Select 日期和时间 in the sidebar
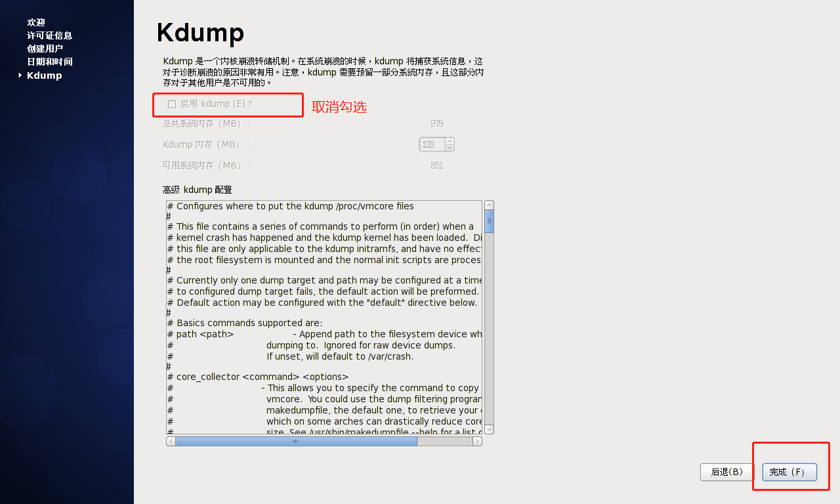Image resolution: width=840 pixels, height=504 pixels. (x=50, y=62)
